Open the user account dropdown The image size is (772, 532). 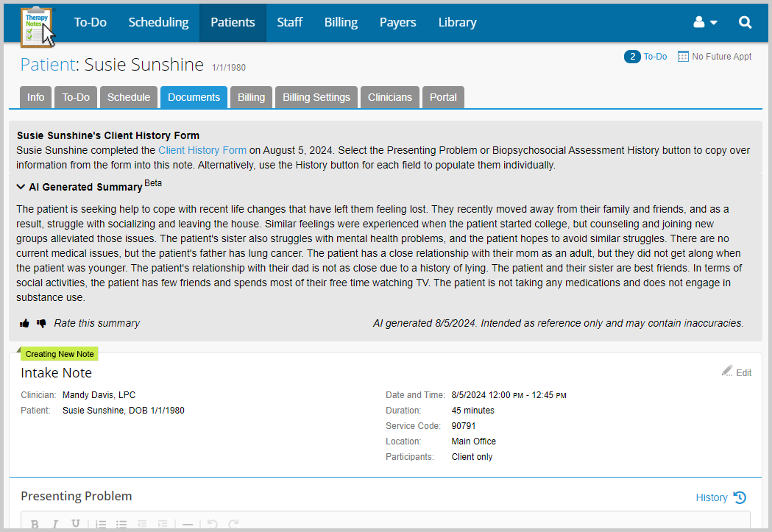[704, 22]
